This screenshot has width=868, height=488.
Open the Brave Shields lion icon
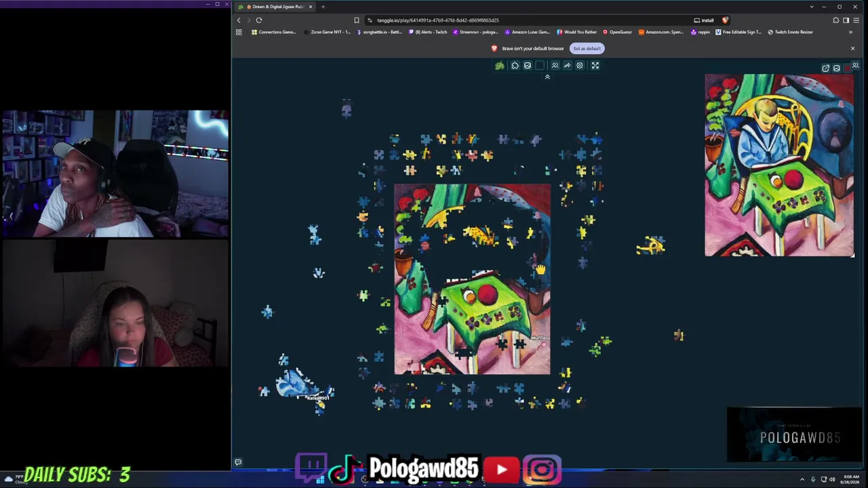click(725, 20)
